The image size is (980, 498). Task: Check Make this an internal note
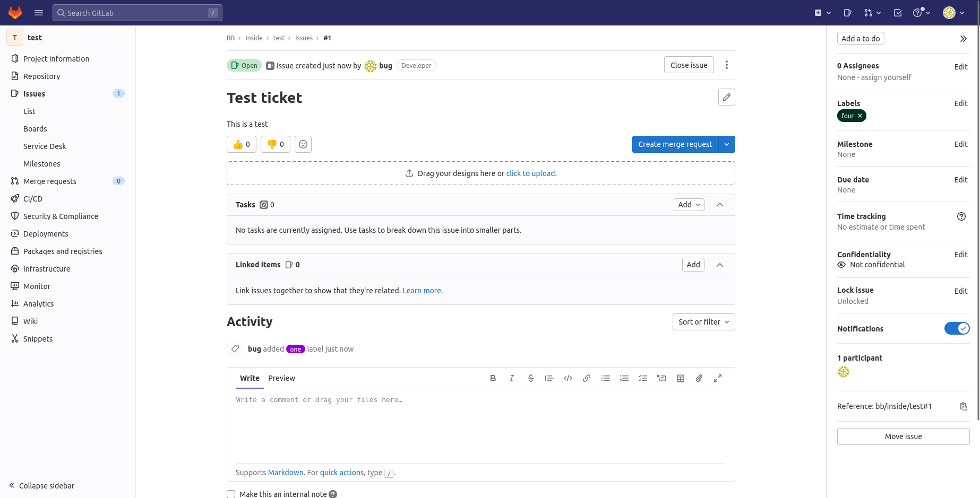pos(231,494)
